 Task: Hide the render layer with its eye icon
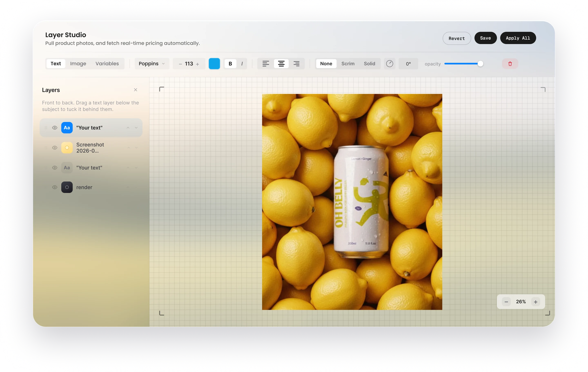(x=55, y=187)
